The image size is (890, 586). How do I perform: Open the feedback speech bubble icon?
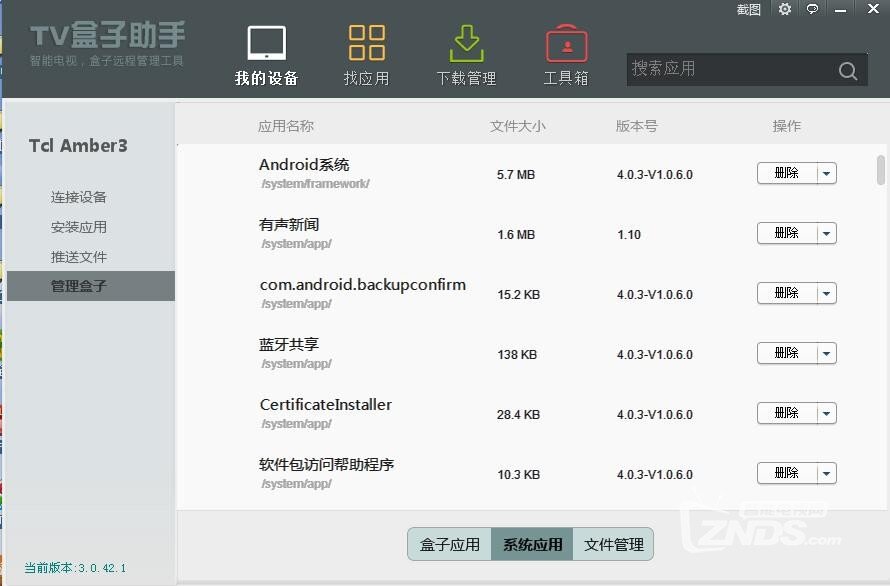812,9
